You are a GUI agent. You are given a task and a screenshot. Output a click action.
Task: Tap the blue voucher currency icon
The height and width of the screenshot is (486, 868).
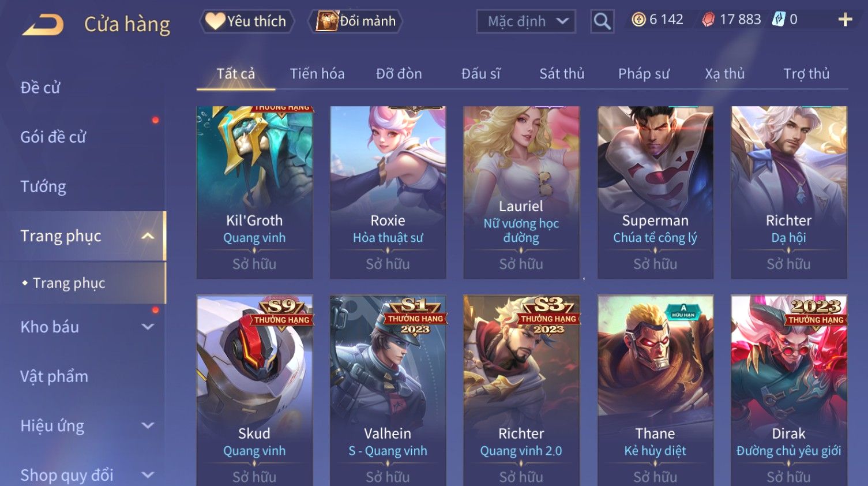779,19
